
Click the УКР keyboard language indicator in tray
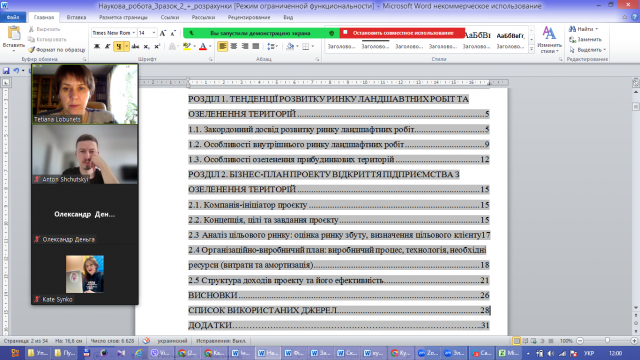(x=589, y=353)
